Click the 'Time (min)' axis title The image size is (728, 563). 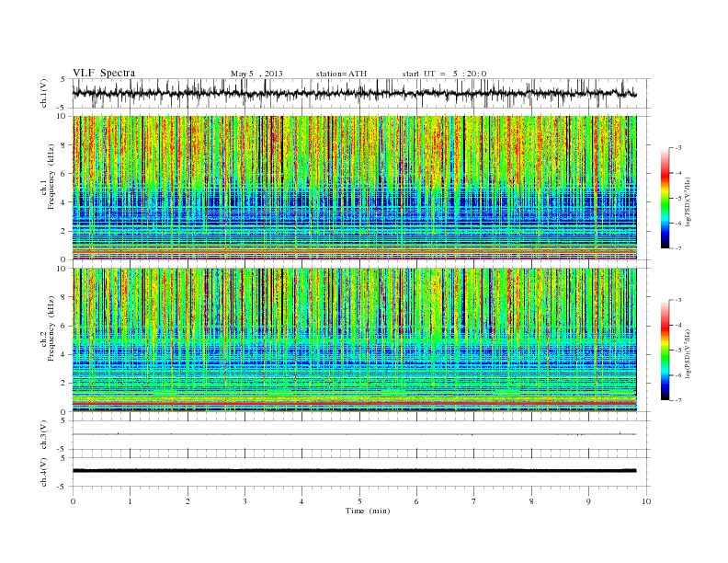click(x=368, y=511)
